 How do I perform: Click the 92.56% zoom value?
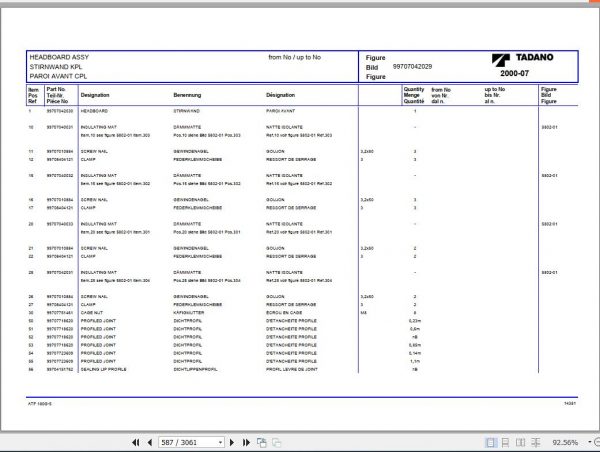(x=565, y=442)
